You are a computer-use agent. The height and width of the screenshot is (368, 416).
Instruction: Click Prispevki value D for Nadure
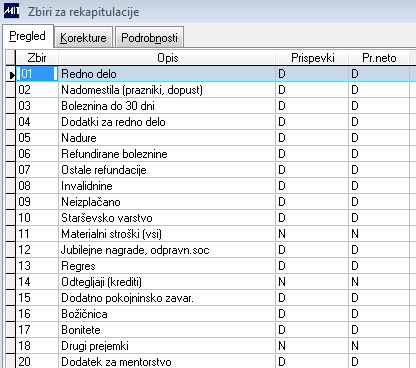[312, 138]
